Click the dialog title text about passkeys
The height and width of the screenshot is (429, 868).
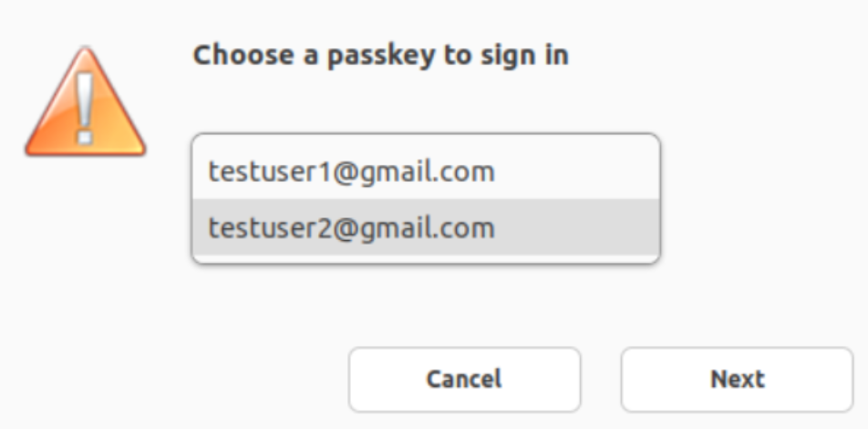tap(380, 56)
